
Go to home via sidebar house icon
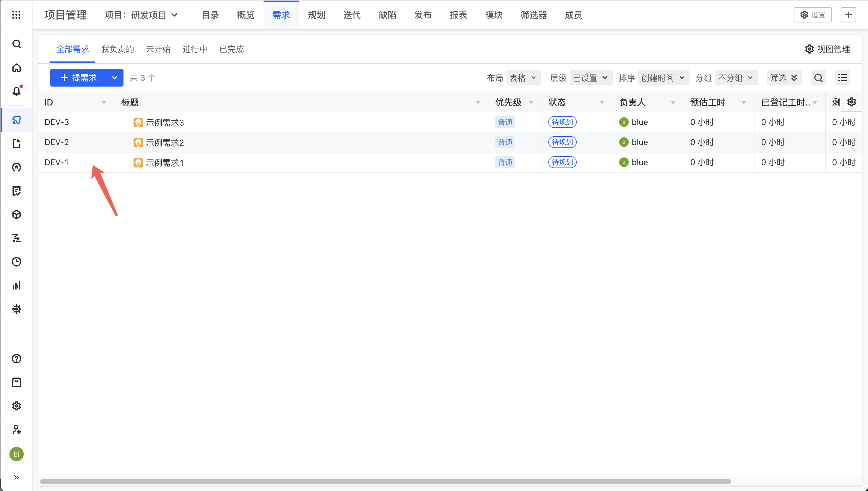(17, 68)
